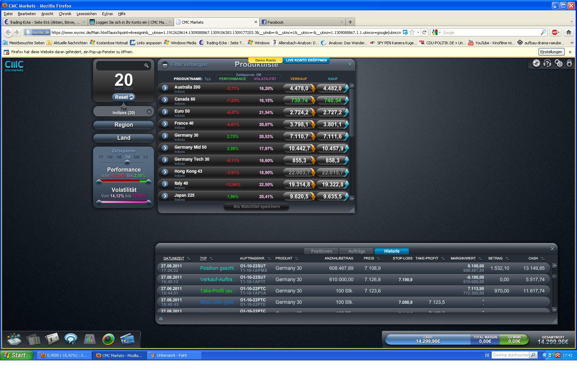Expand the Australia 200 row arrow
Screen dimensions: 577x392
(165, 88)
